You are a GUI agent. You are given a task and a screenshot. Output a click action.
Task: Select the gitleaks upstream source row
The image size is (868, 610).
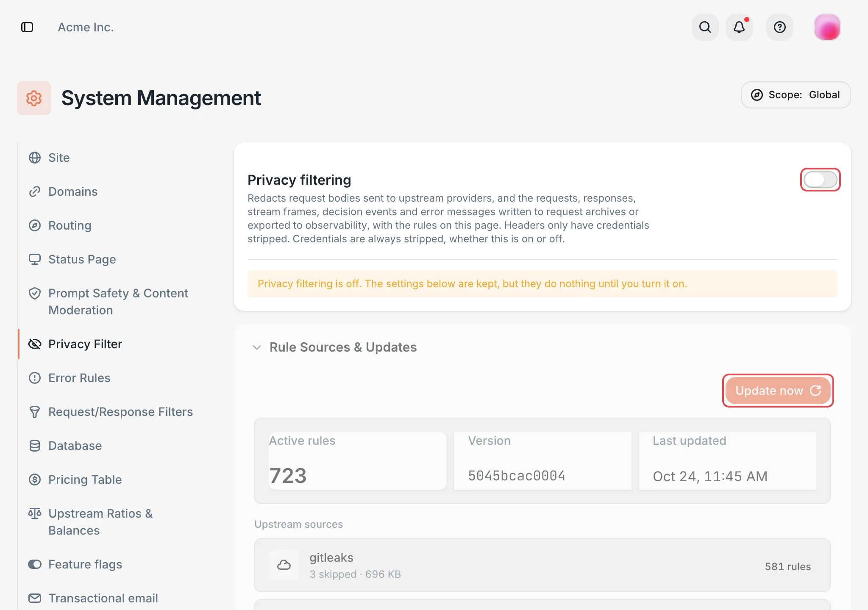[542, 565]
